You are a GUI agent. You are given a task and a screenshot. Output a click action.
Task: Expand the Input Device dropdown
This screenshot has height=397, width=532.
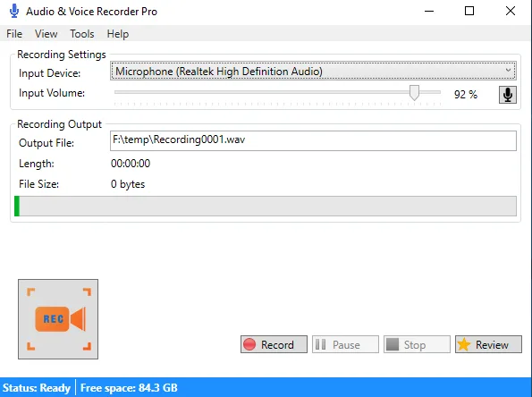coord(313,71)
